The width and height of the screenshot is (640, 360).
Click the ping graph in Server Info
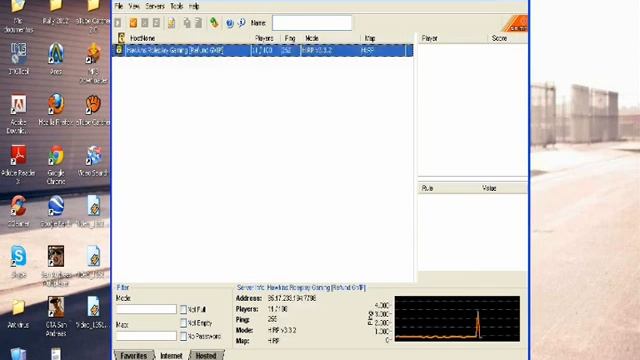click(457, 319)
